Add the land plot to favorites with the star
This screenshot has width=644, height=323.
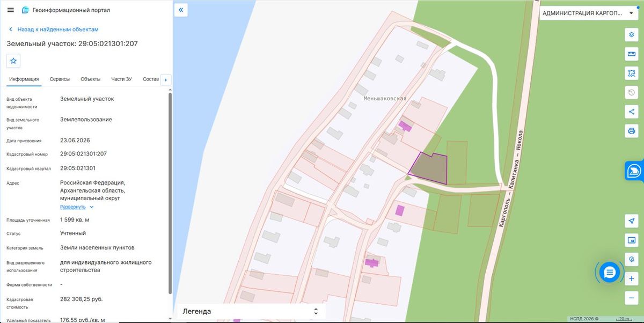point(13,61)
